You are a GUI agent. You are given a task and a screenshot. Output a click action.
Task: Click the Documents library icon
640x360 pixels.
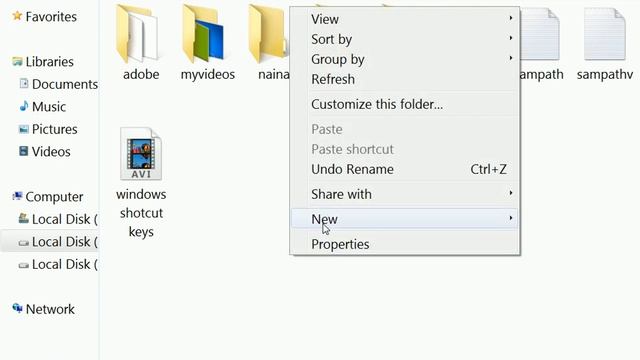pyautogui.click(x=24, y=84)
